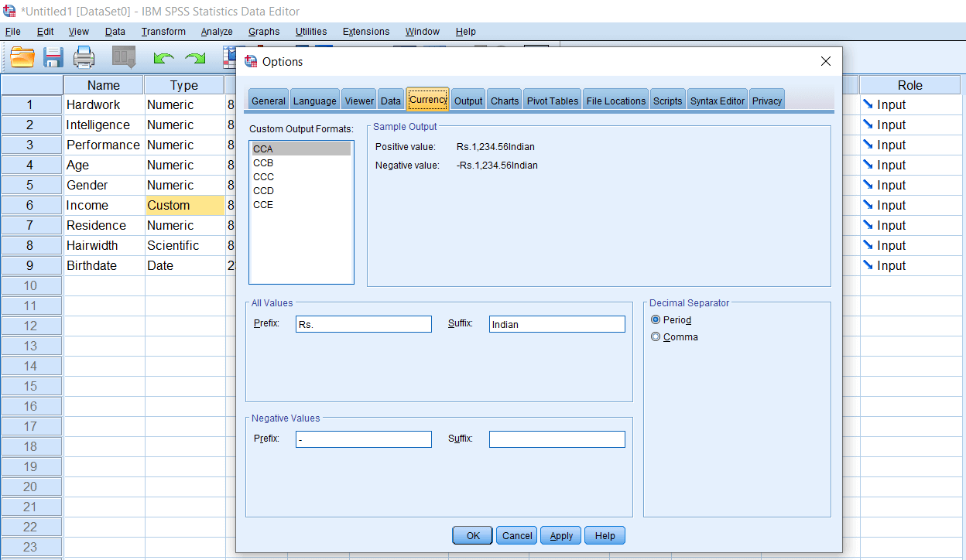
Task: Click the Input role icon for Birthdate
Action: click(868, 265)
